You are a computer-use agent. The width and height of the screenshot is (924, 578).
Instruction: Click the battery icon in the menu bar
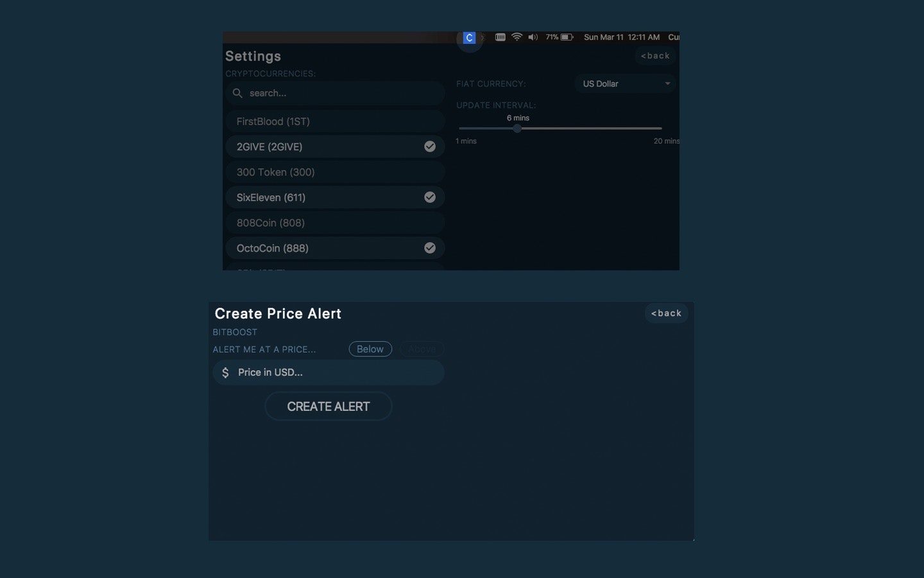(x=565, y=37)
